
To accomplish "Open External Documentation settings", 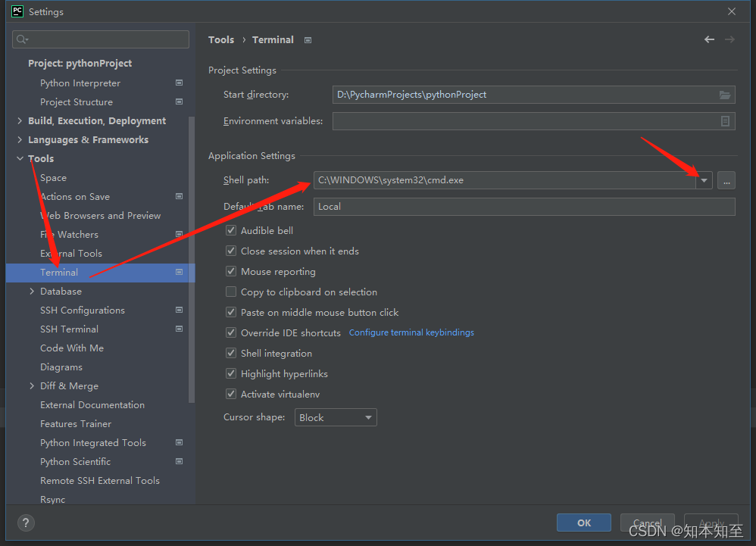I will pos(92,405).
